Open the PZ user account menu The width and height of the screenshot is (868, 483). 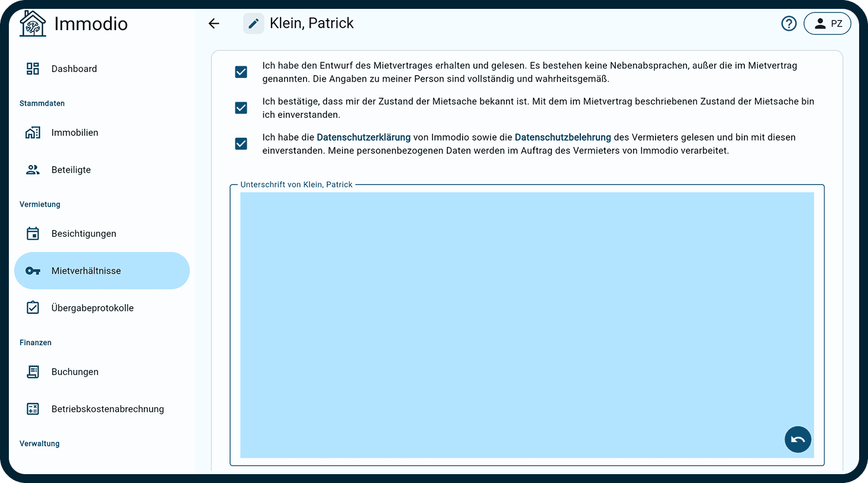(x=827, y=24)
